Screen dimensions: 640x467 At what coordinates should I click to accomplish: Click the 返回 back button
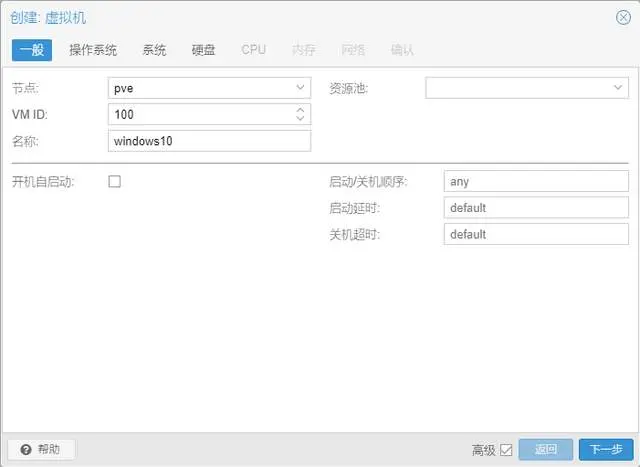coord(546,450)
